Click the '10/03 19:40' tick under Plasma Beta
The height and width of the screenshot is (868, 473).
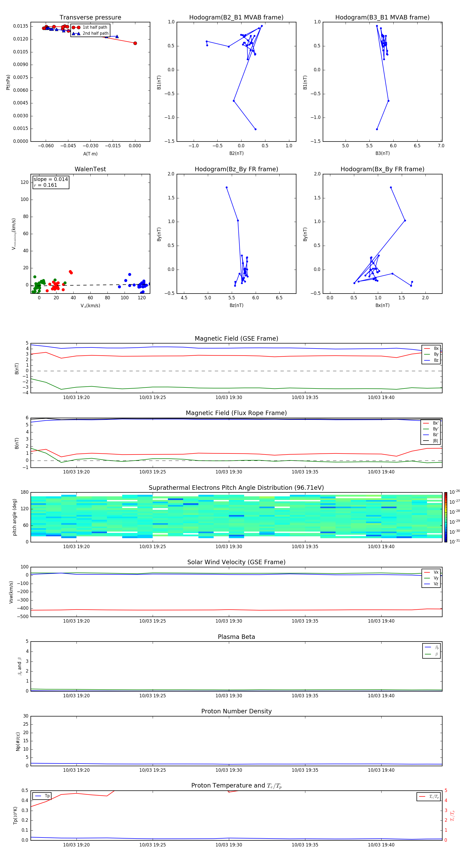[x=381, y=695]
